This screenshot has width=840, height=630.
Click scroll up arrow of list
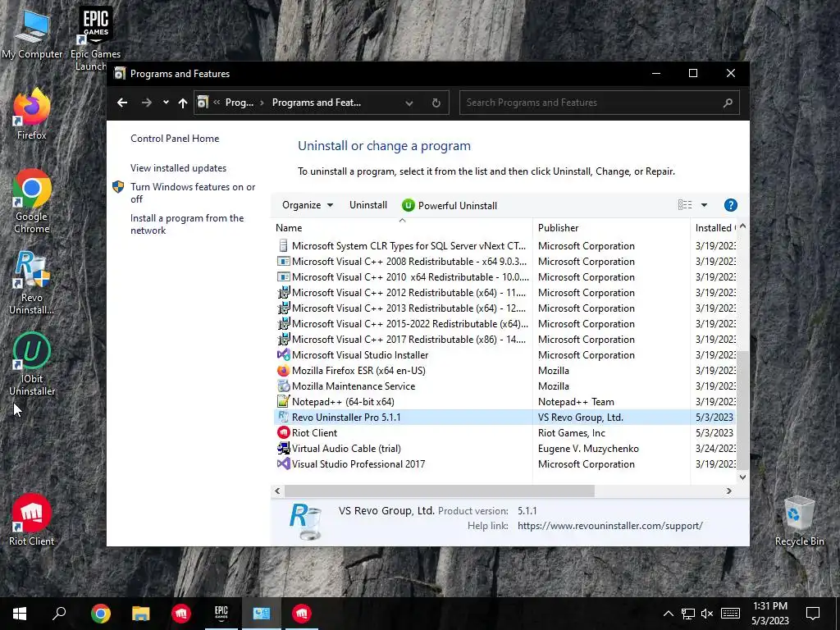[x=742, y=226]
